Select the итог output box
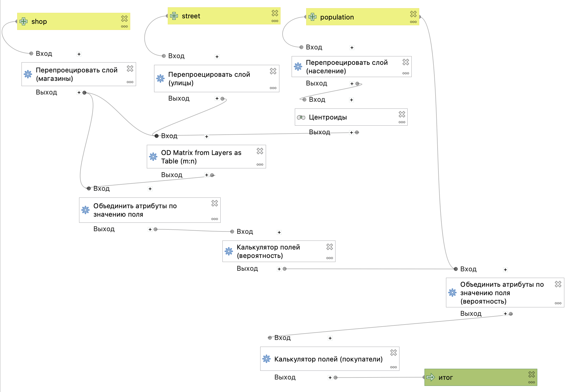Screen dimensions: 578x392 coord(481,377)
